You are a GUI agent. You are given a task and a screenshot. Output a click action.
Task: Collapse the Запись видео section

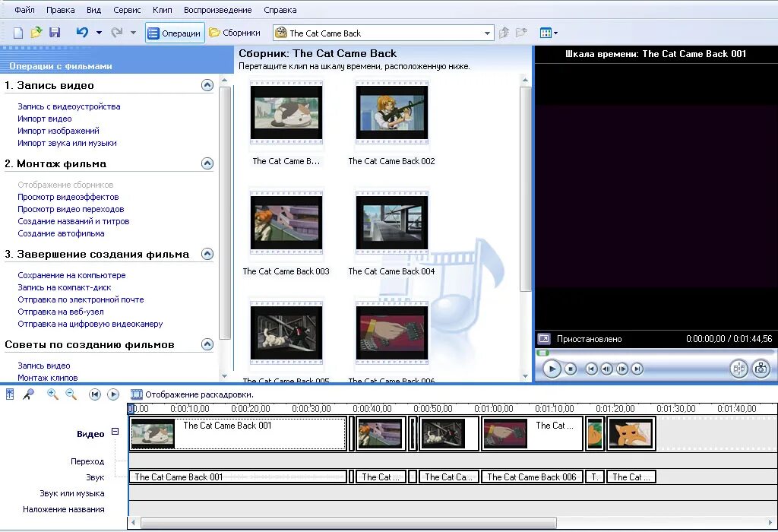click(x=207, y=85)
